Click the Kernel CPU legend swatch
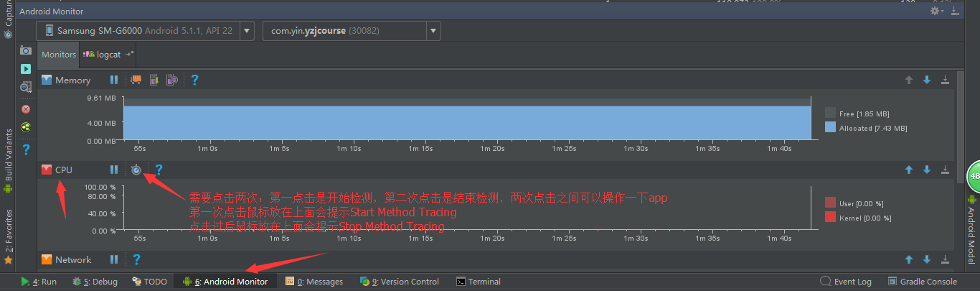Screen dimensions: 980x291 830,217
